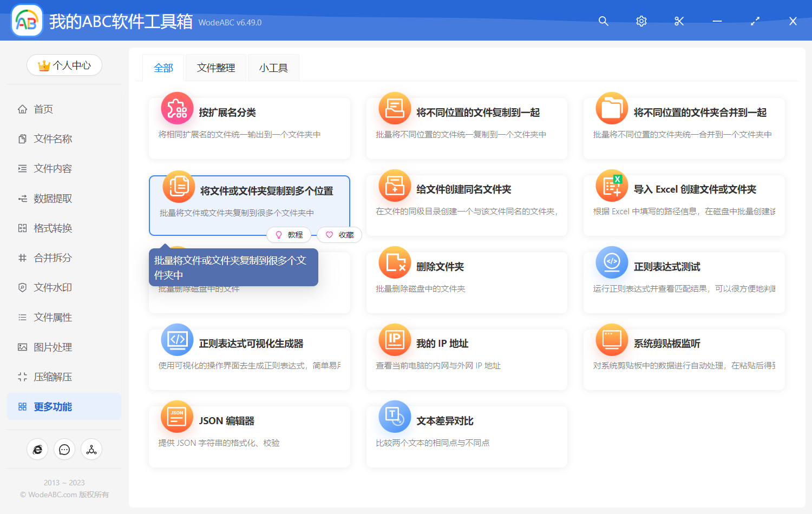Open the search icon in the title bar
The width and height of the screenshot is (812, 514).
point(603,21)
